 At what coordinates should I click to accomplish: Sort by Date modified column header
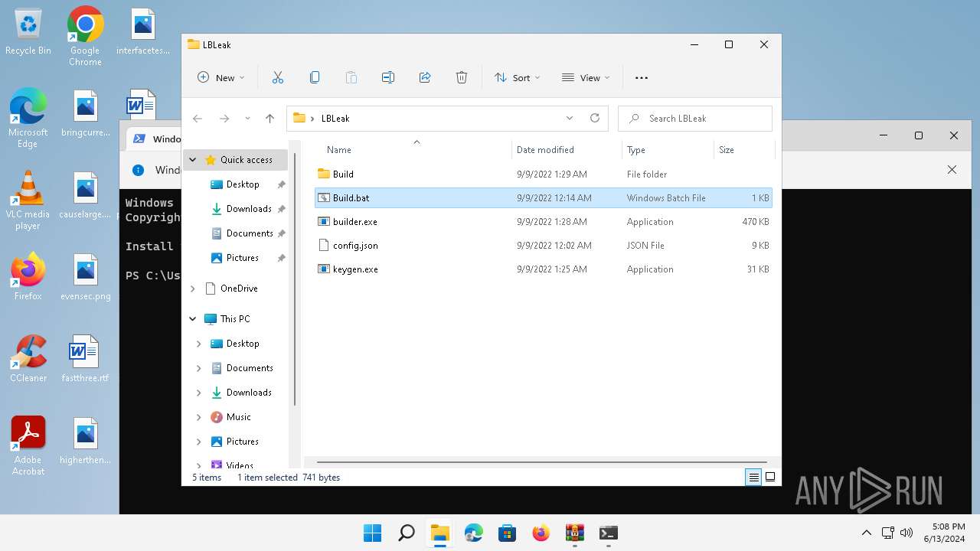click(567, 150)
